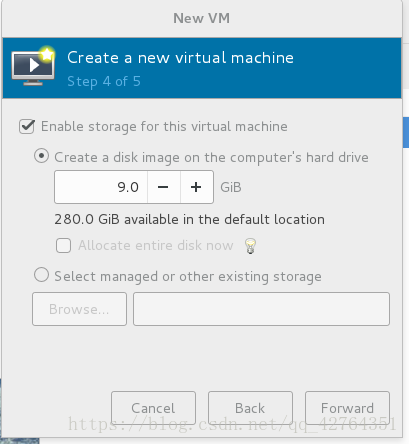This screenshot has width=409, height=444.
Task: Click into the 9.0 disk size field
Action: pyautogui.click(x=101, y=187)
